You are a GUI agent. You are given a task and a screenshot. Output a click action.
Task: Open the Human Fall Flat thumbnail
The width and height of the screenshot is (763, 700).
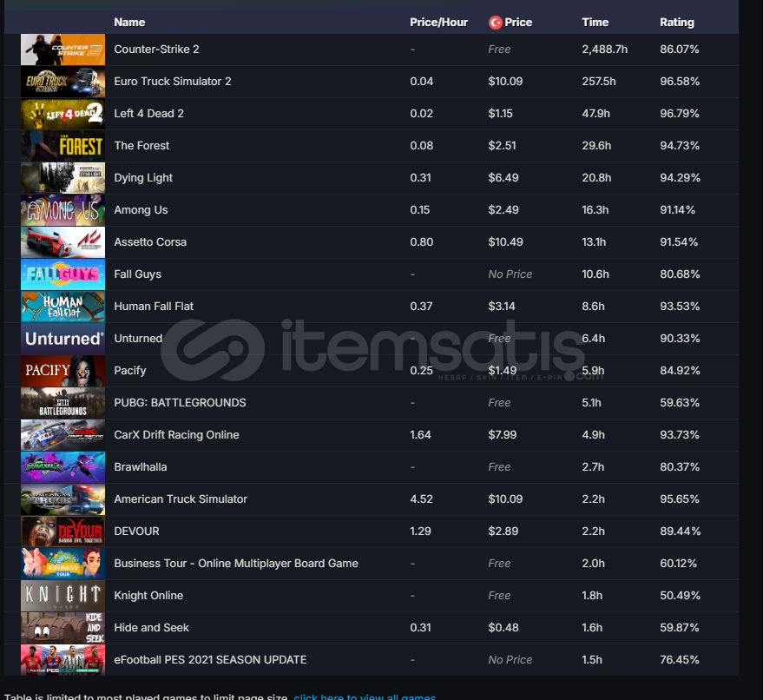[62, 307]
